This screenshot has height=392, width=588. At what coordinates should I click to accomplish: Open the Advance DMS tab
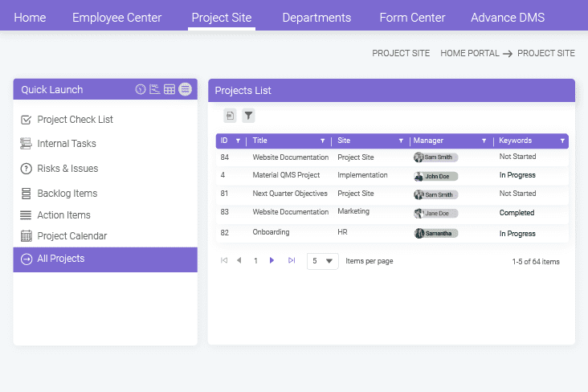click(x=508, y=18)
